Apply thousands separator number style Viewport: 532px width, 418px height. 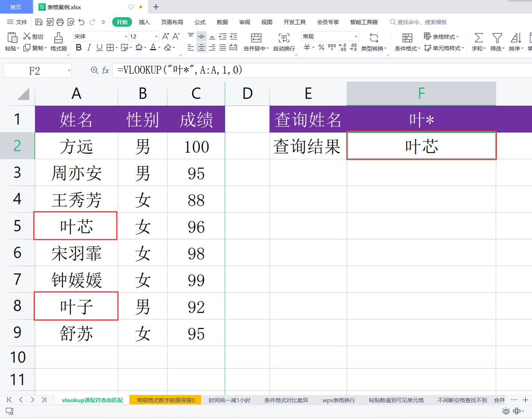[x=332, y=47]
